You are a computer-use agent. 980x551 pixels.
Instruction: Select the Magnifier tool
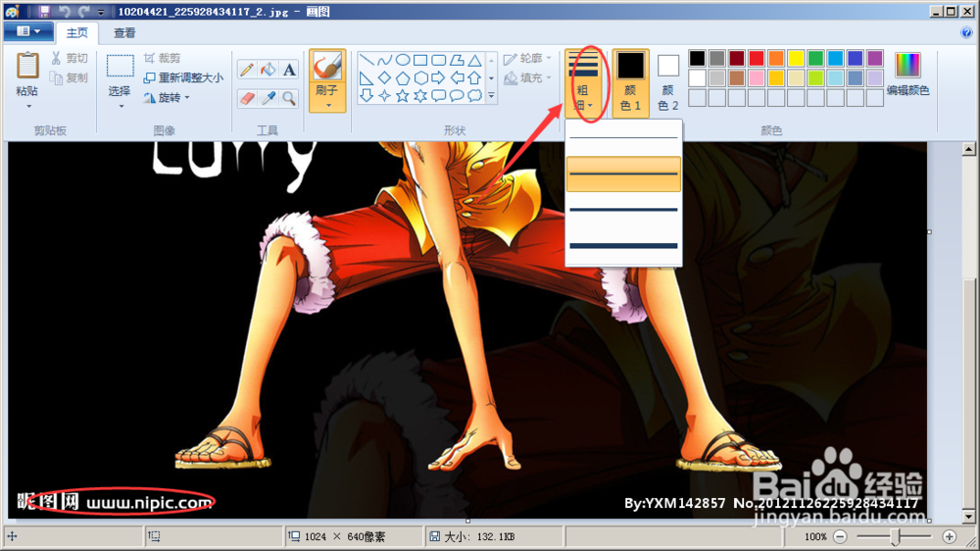289,98
